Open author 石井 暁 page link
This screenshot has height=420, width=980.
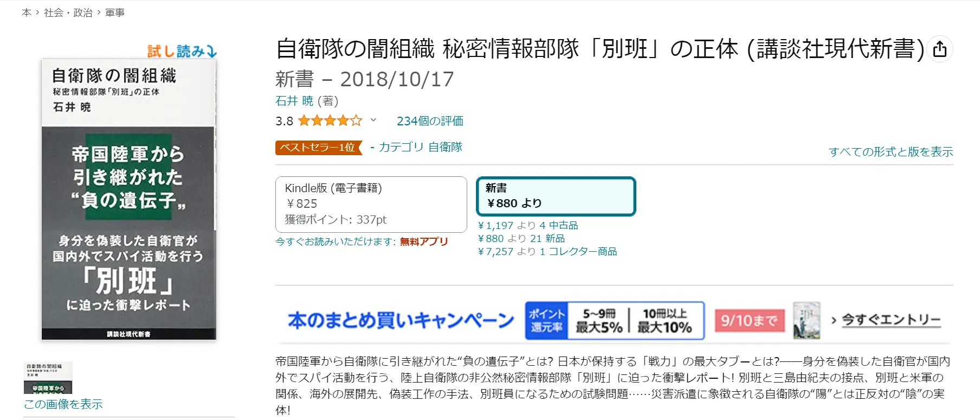click(294, 101)
